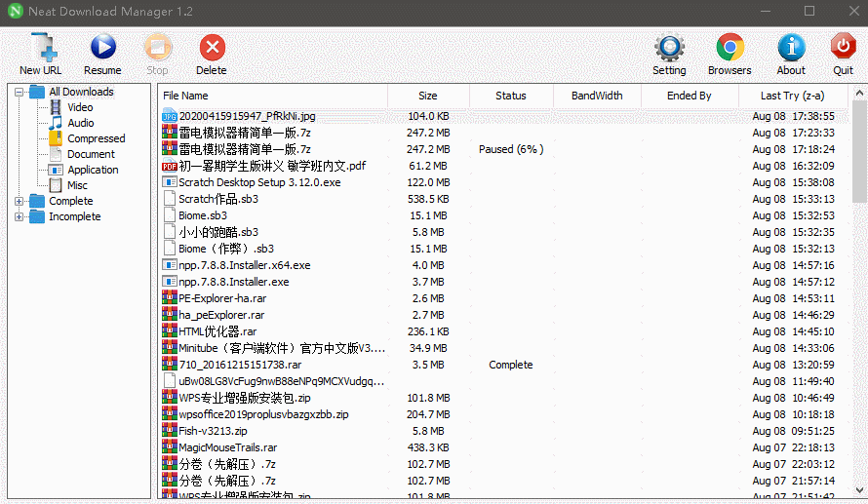Click the Status column header
The image size is (868, 504).
point(510,96)
